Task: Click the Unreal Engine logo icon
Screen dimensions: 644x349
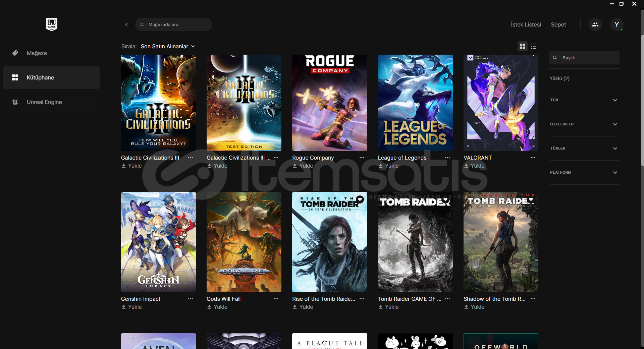Action: click(15, 102)
